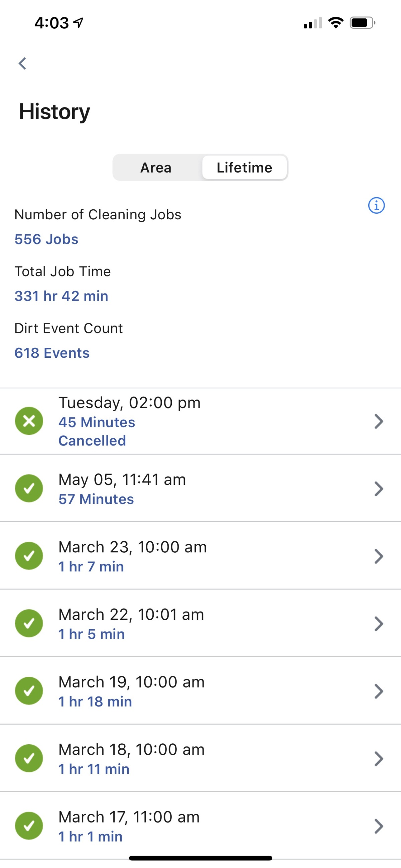The height and width of the screenshot is (868, 401).
Task: Tap the 618 Events count
Action: pos(52,353)
